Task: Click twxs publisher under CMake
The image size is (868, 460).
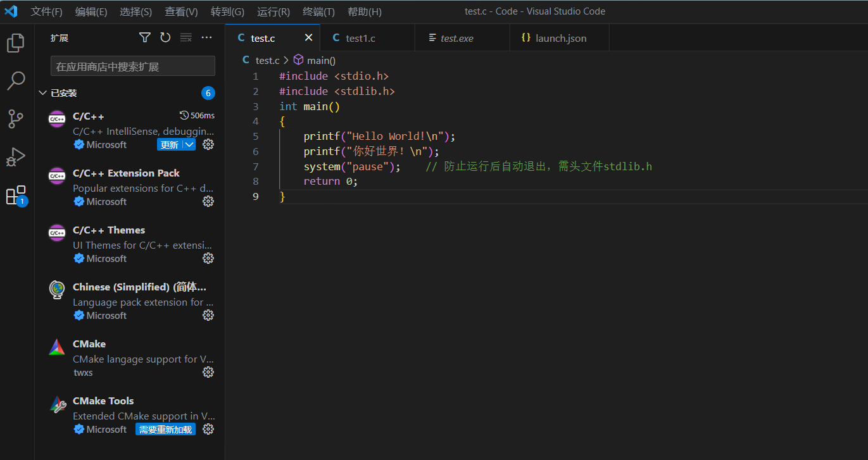Action: pos(83,372)
